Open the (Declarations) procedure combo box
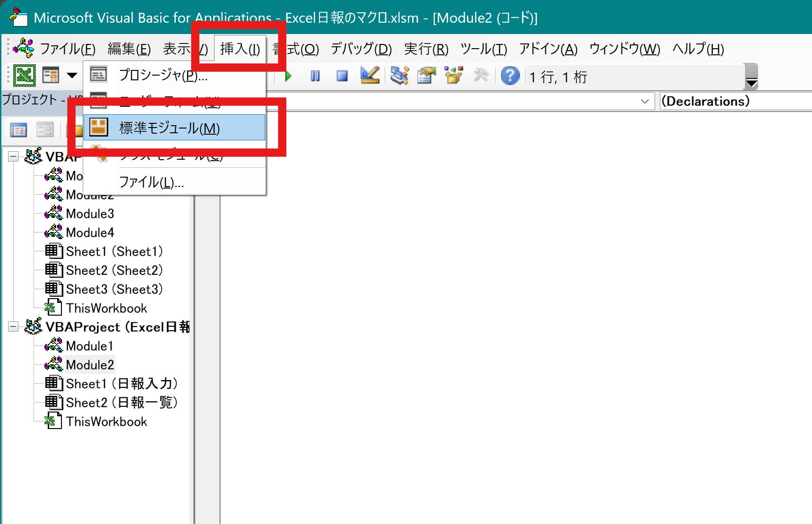Viewport: 812px width, 524px height. coord(735,102)
